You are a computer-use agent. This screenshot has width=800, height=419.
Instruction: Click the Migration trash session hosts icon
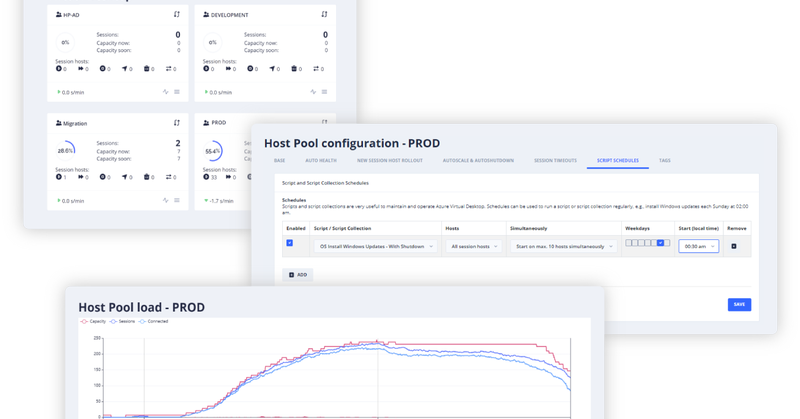point(146,177)
